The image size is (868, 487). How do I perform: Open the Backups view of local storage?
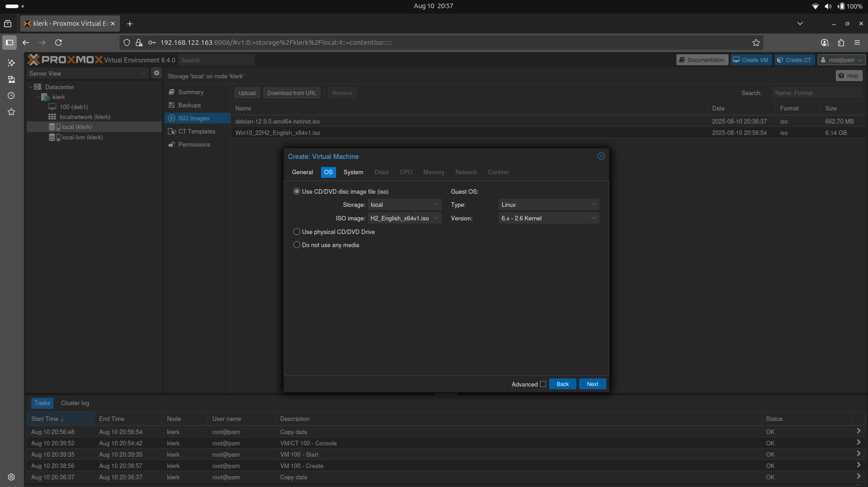click(188, 105)
